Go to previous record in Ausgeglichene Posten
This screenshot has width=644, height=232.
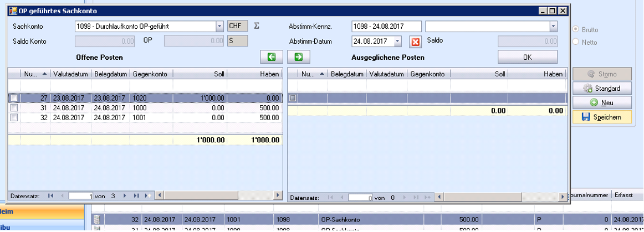click(341, 198)
